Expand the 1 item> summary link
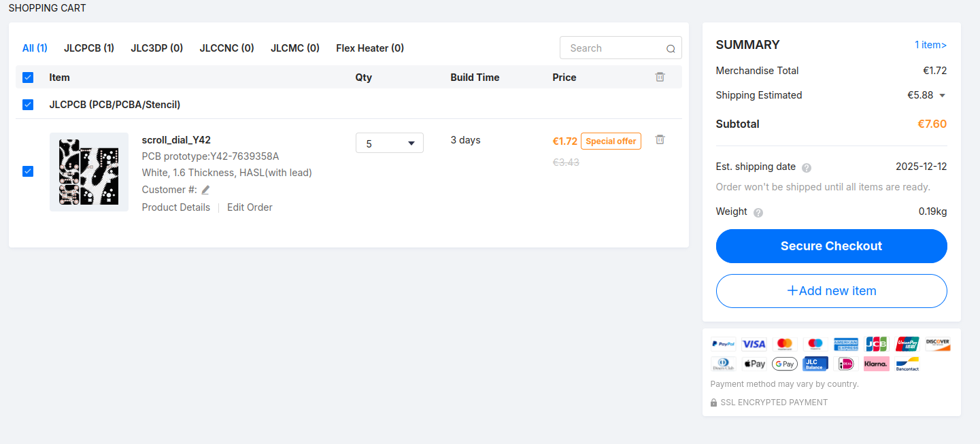The height and width of the screenshot is (444, 980). 930,45
